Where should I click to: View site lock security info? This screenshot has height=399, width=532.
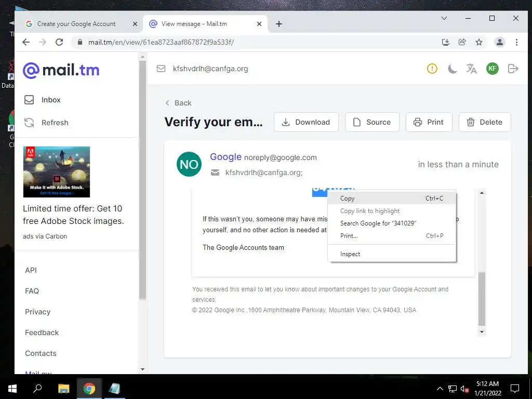[80, 42]
